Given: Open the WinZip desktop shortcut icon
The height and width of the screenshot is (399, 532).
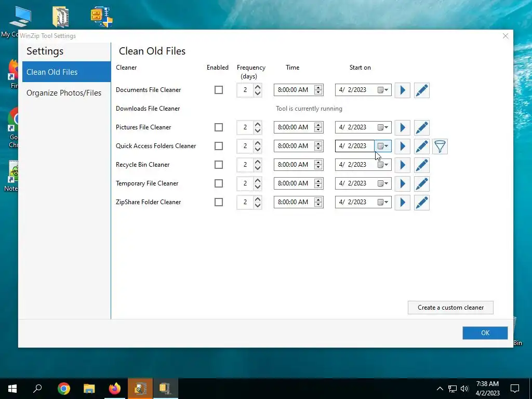Looking at the screenshot, I should pyautogui.click(x=61, y=16).
